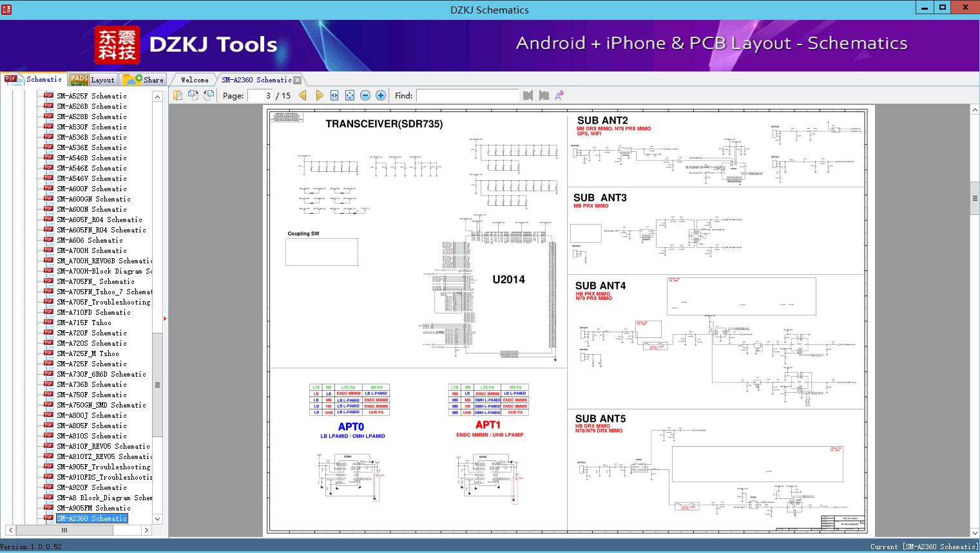Screen dimensions: 980x553
Task: Open SM-A526B Schematic in the tree
Action: [x=91, y=106]
